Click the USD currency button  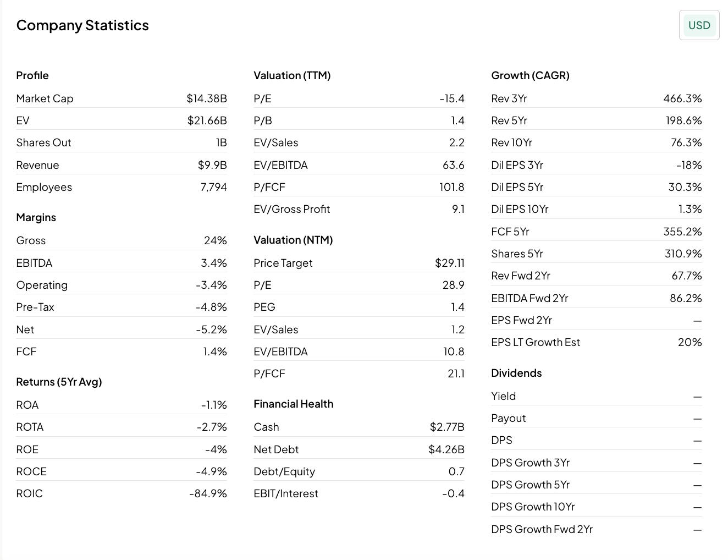point(699,25)
